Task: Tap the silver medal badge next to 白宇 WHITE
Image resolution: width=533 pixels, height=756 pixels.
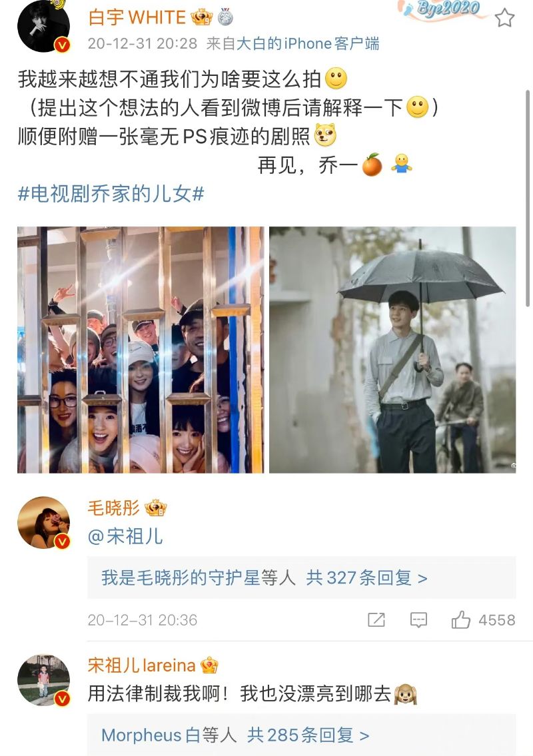Action: click(225, 17)
